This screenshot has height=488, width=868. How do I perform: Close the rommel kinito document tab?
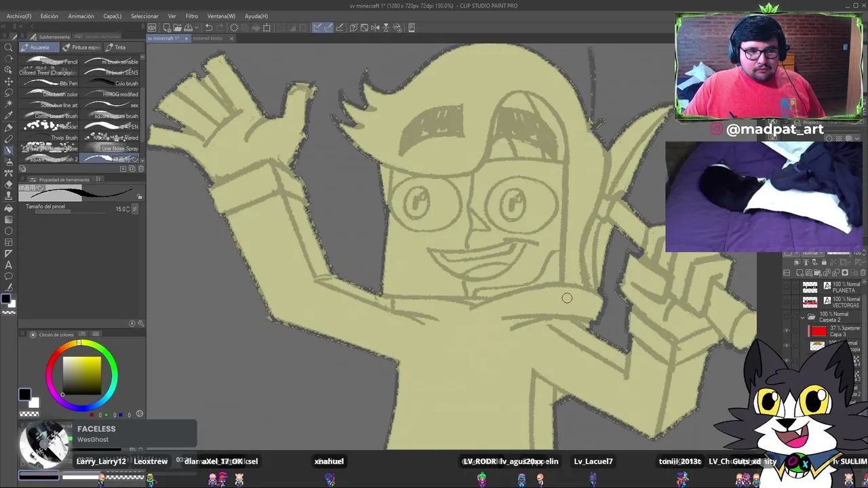[231, 39]
